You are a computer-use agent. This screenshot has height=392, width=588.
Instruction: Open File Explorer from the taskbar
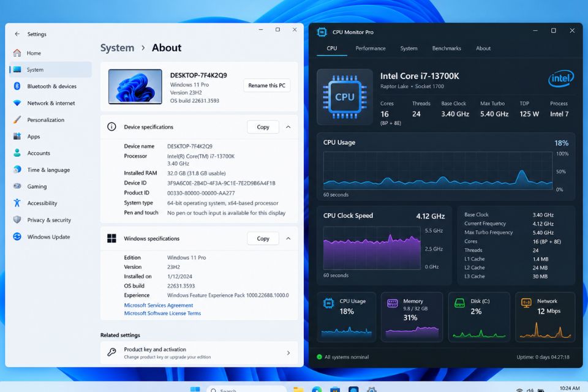coord(298,390)
